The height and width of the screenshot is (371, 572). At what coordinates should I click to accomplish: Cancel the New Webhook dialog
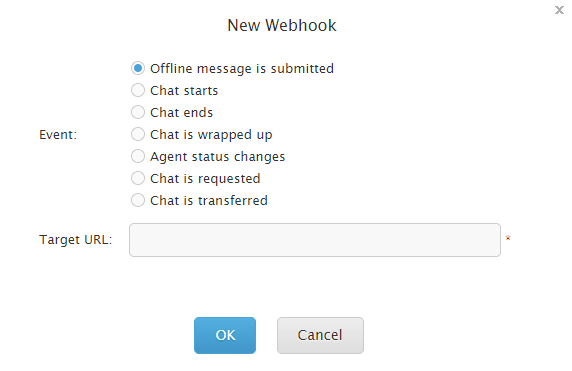[320, 335]
